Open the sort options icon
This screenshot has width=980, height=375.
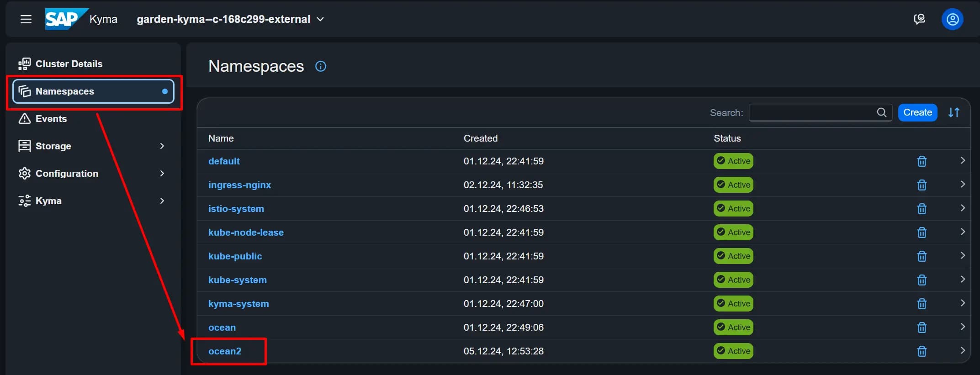click(954, 112)
